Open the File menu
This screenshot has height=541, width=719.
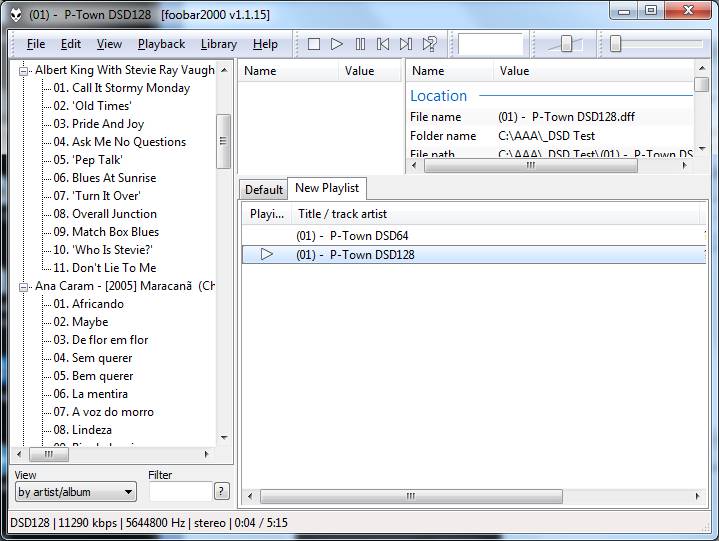click(36, 44)
